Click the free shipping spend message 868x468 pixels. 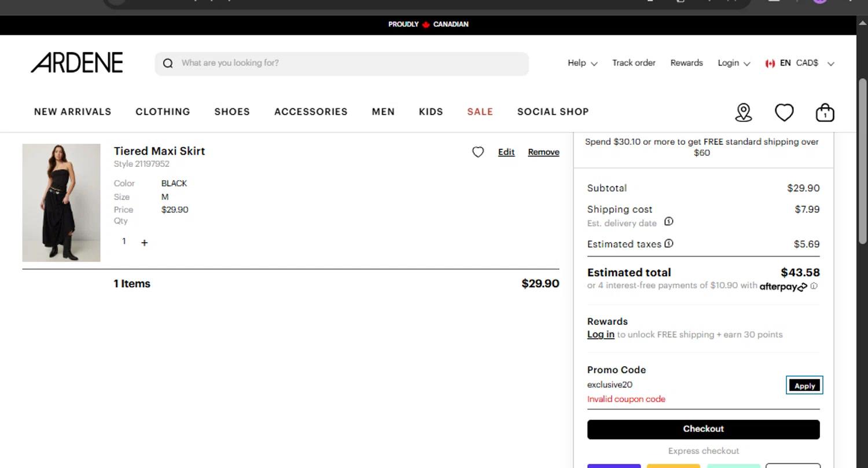pos(702,147)
